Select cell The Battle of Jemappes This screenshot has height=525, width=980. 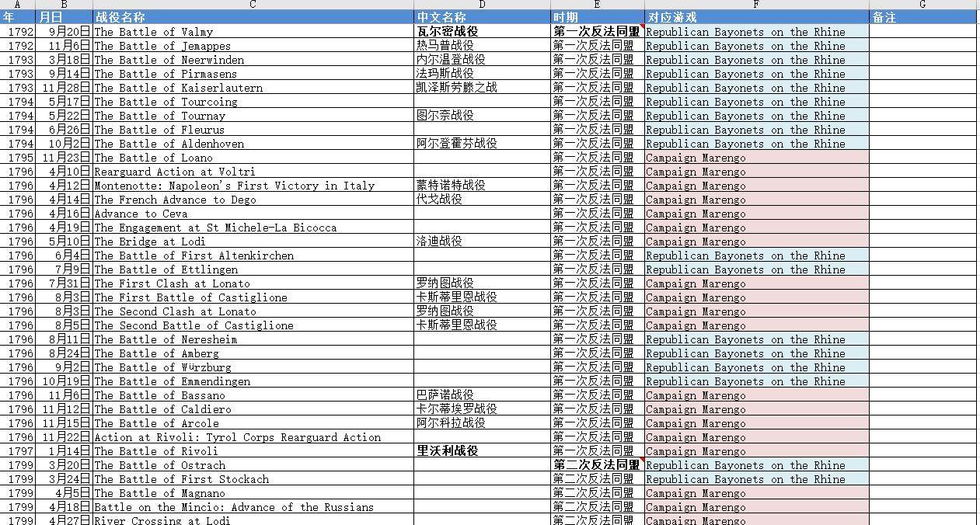[x=253, y=46]
